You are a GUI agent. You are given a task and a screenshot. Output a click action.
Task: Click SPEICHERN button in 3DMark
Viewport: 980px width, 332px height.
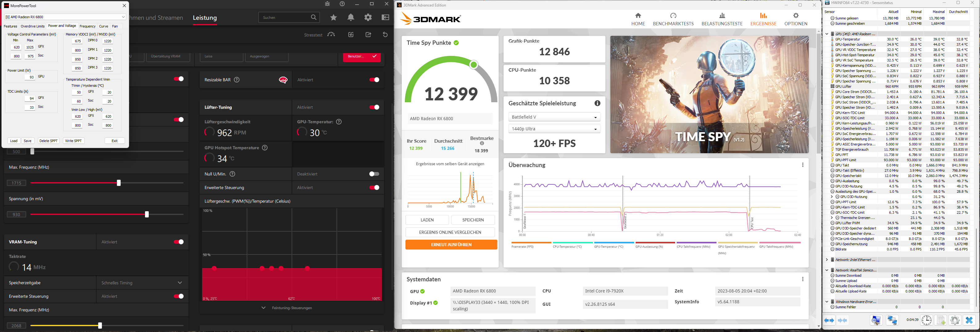473,220
